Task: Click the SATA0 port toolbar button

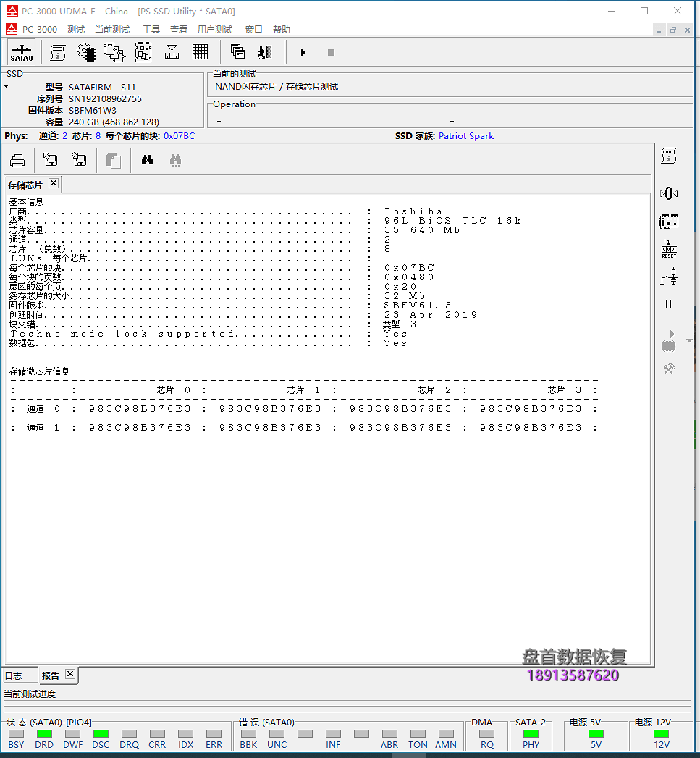Action: tap(22, 52)
